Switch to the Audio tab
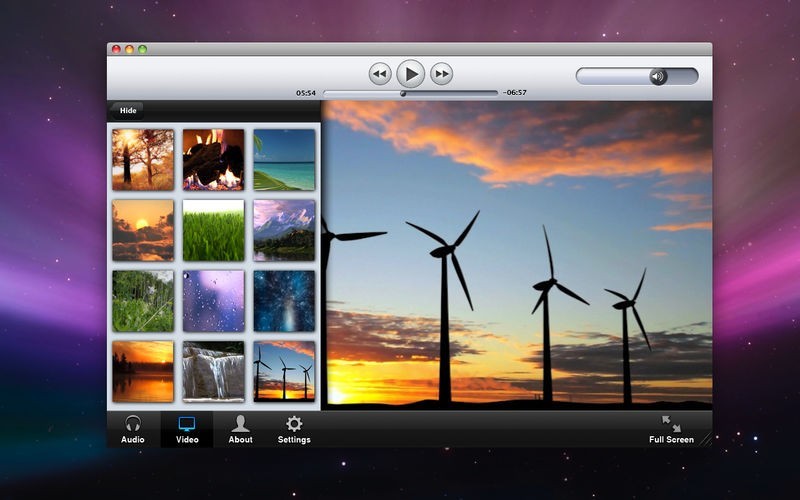 (133, 430)
